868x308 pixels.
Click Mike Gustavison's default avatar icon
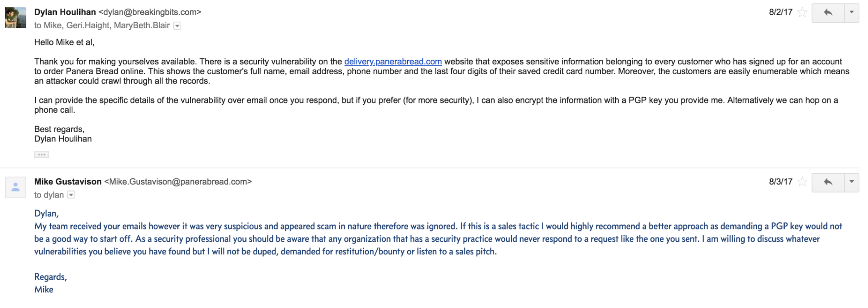tap(15, 187)
